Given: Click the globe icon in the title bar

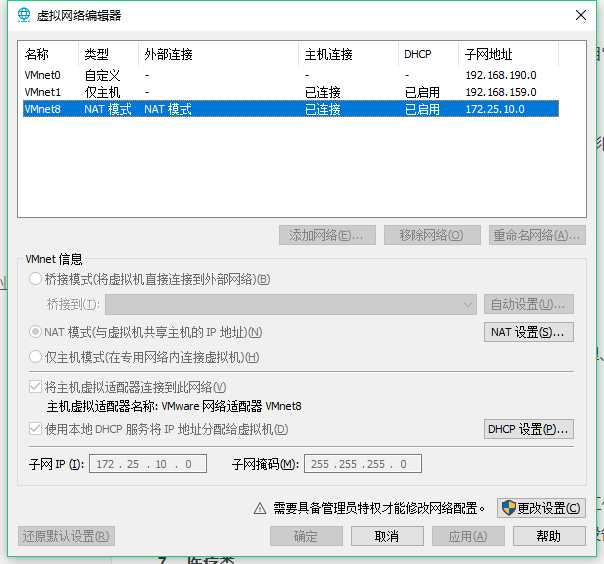Looking at the screenshot, I should [x=24, y=15].
